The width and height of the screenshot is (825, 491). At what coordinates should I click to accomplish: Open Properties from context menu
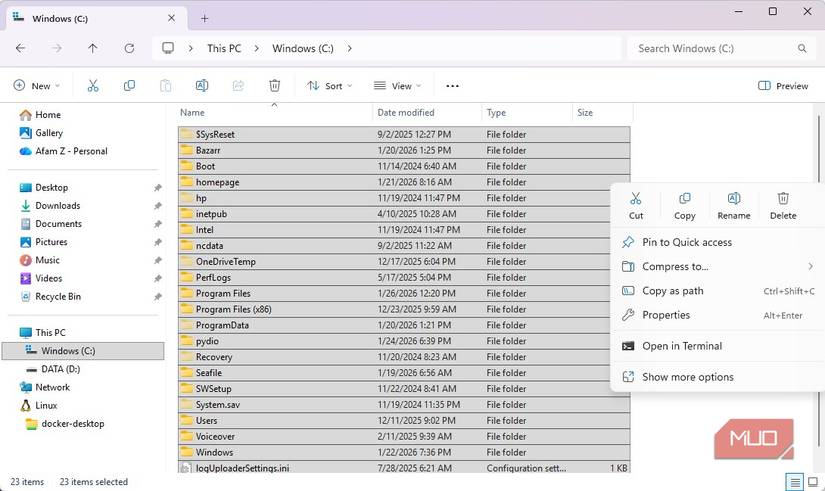pyautogui.click(x=718, y=315)
